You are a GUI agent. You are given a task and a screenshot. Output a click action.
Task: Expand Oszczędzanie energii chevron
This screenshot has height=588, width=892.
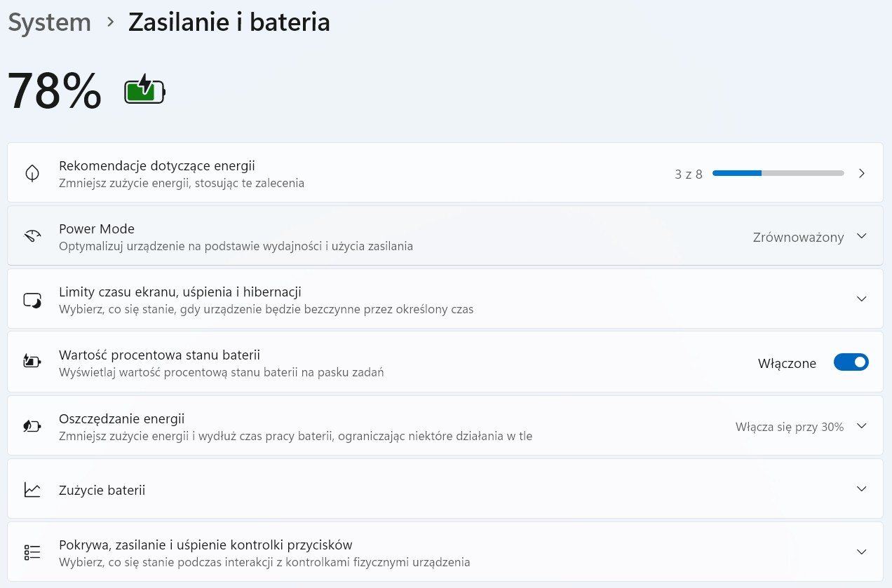[x=862, y=426]
